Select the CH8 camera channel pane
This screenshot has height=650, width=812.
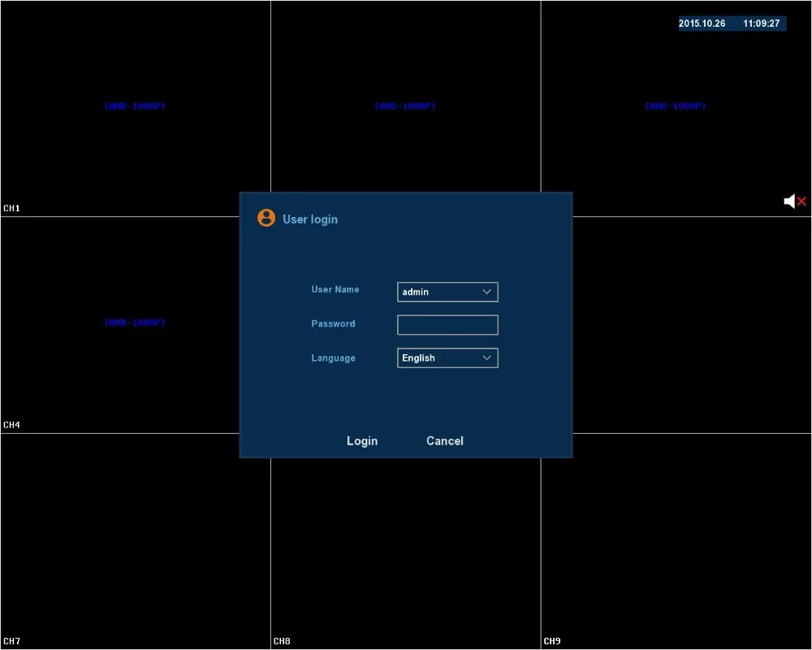tap(405, 553)
